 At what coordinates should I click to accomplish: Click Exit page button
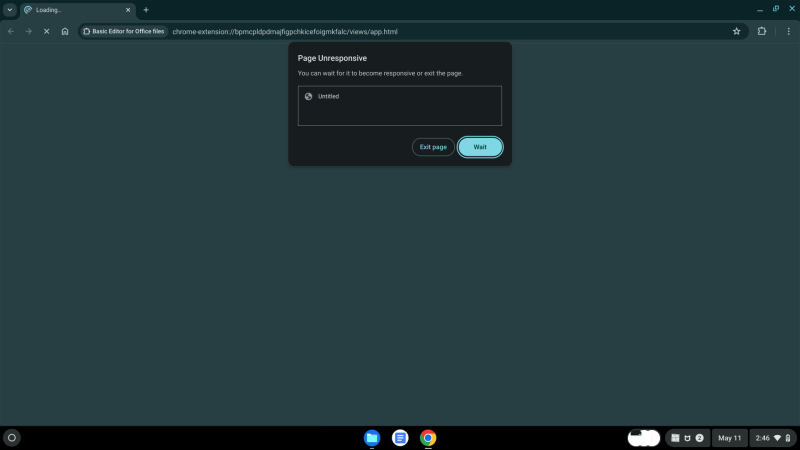(433, 147)
